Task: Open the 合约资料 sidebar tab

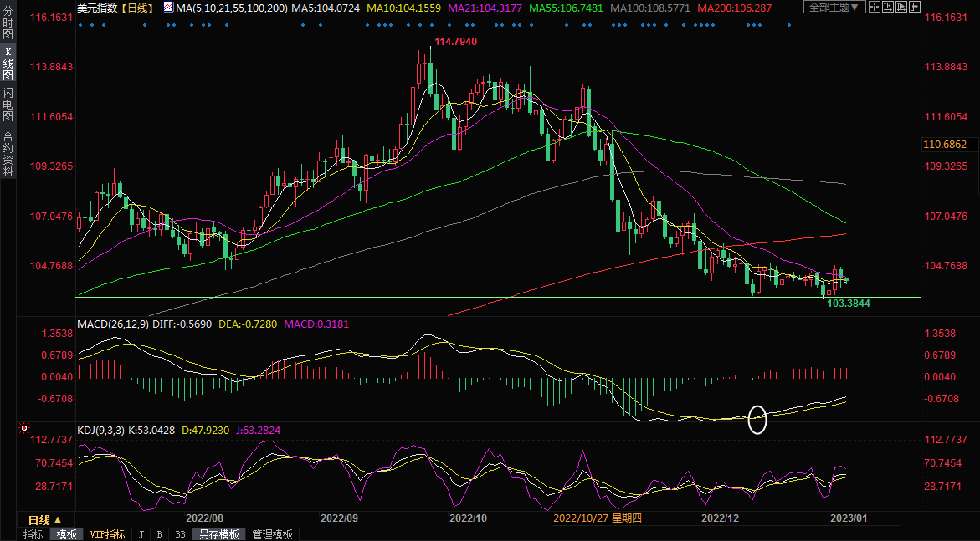Action: pos(8,153)
